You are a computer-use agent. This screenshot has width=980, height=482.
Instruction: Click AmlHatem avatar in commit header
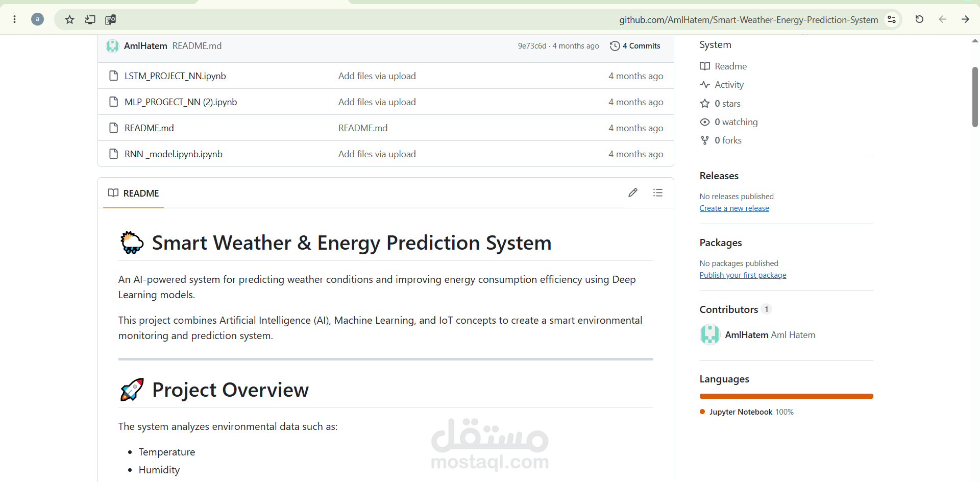(112, 46)
